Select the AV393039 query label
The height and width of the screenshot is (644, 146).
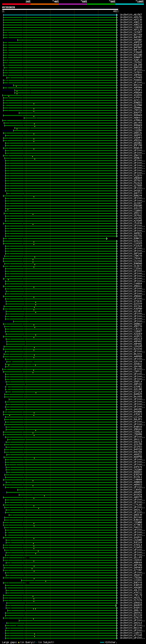[x=8, y=7]
